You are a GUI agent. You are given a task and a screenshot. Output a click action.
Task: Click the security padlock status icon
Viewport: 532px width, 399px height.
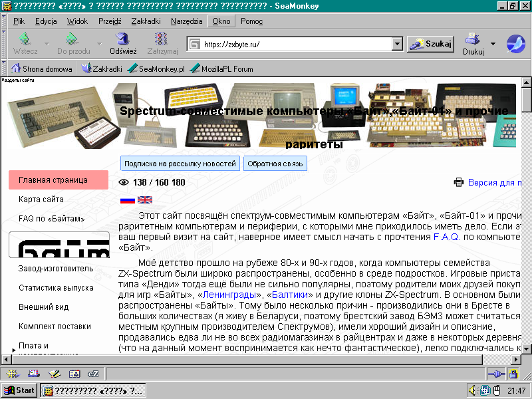[x=513, y=374]
